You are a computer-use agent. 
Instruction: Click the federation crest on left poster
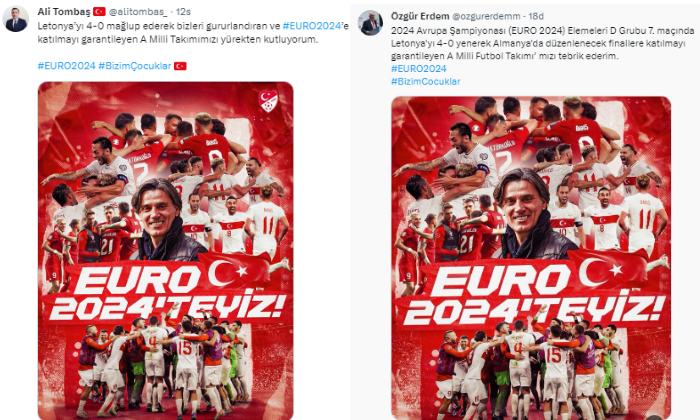269,102
